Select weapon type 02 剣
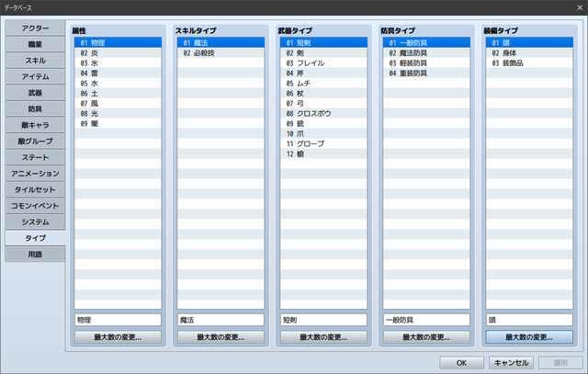The width and height of the screenshot is (588, 374). click(323, 53)
